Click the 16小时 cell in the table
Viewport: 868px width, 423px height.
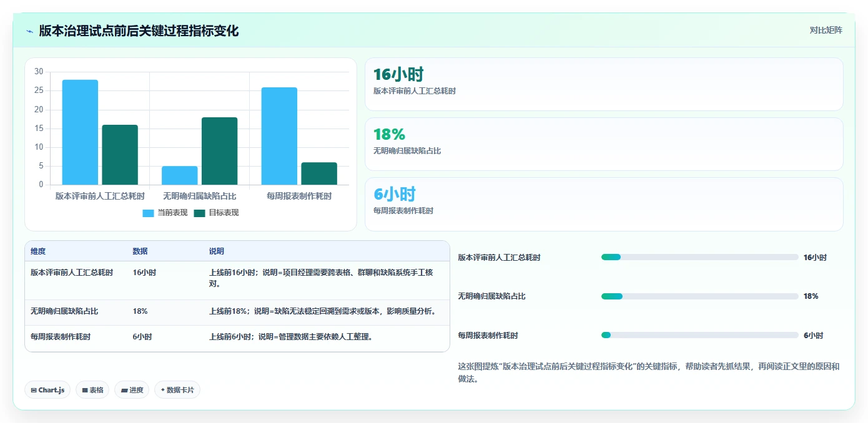(x=144, y=273)
